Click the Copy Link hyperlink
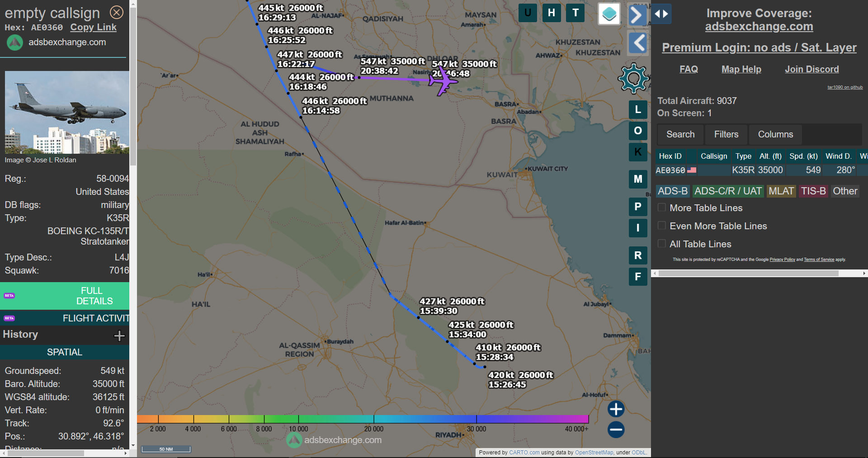Screen dimensions: 868x458 (x=93, y=27)
